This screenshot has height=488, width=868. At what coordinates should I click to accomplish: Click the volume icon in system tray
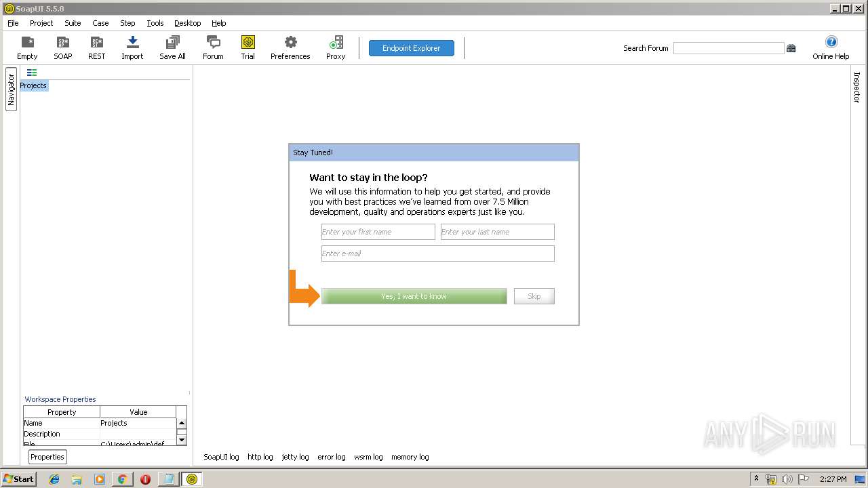point(787,479)
